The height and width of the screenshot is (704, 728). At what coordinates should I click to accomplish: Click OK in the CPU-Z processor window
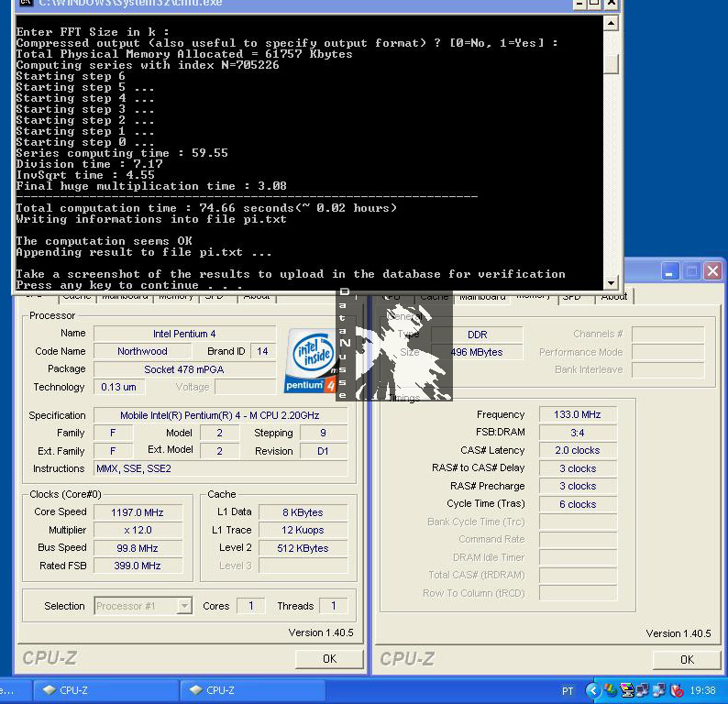330,659
